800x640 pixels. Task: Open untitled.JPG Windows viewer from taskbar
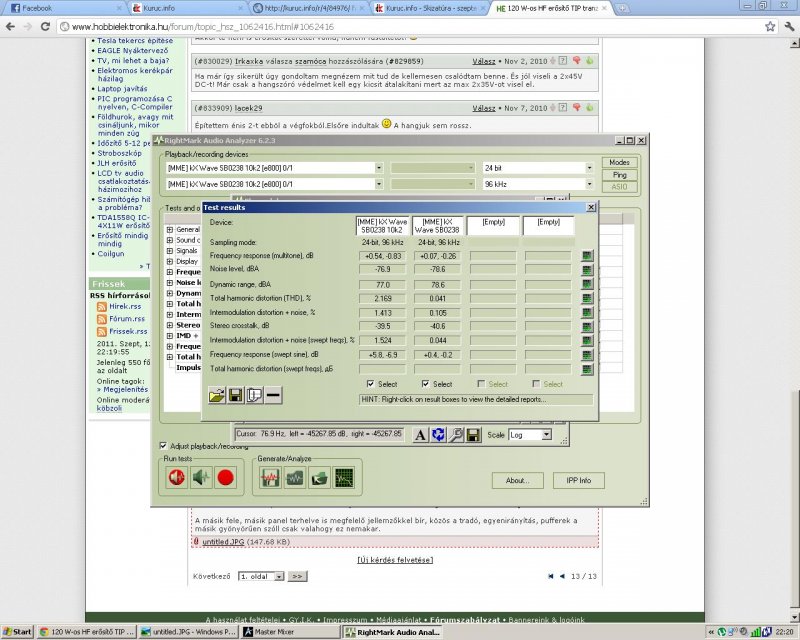tap(188, 632)
